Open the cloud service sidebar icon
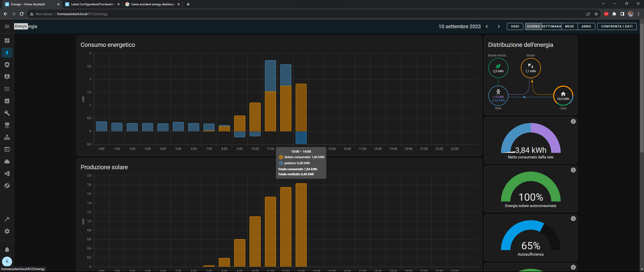This screenshot has width=644, height=272. [x=7, y=161]
